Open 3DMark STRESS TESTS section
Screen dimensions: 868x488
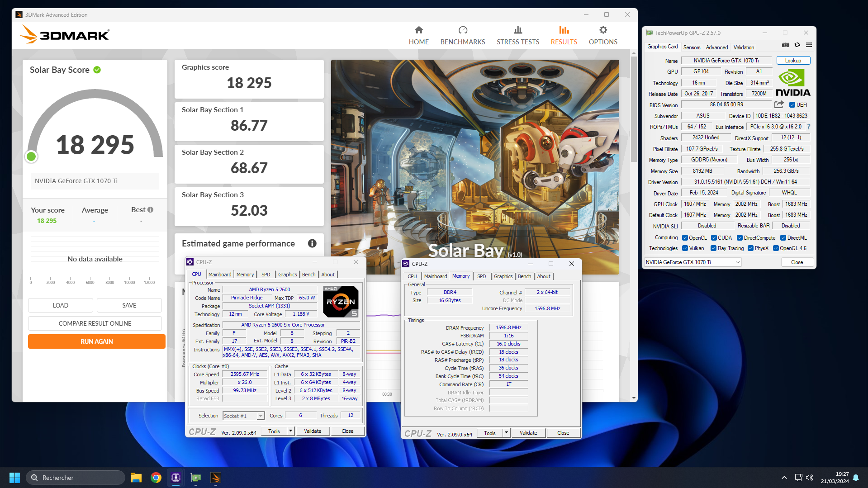[x=518, y=35]
